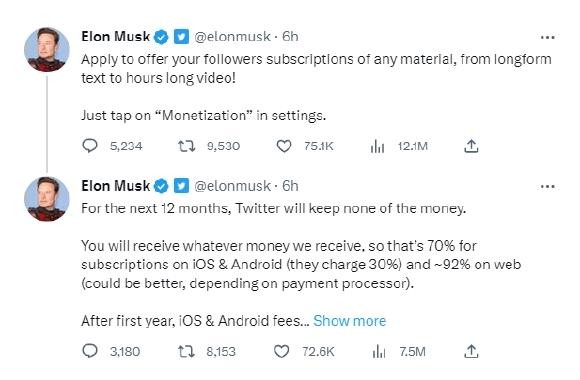Share the second tweet via upload icon
580x380 pixels.
471,351
